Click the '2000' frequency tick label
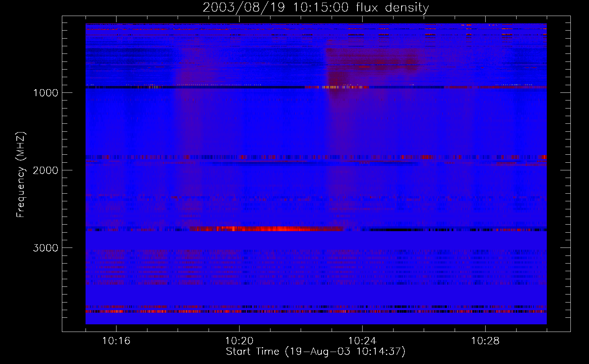589x364 pixels. 46,170
